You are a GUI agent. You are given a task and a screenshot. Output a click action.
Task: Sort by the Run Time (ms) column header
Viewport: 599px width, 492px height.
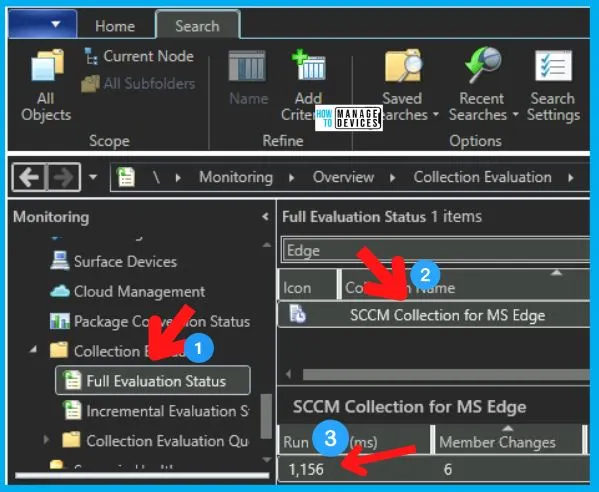pyautogui.click(x=354, y=440)
